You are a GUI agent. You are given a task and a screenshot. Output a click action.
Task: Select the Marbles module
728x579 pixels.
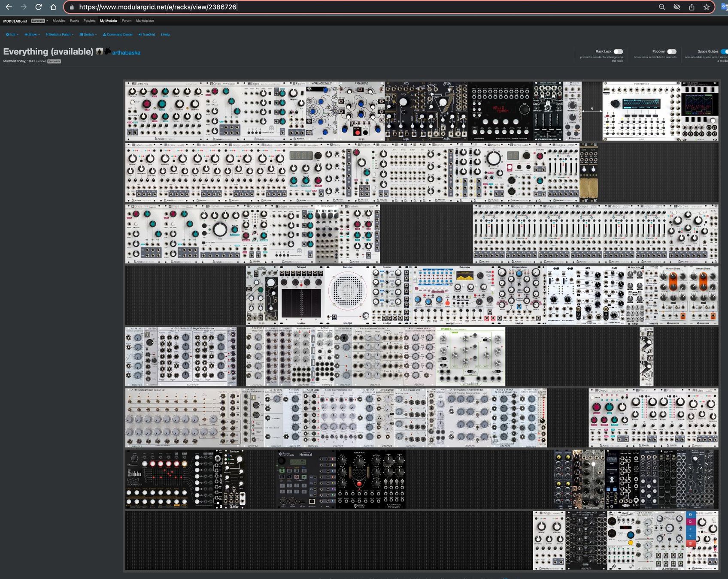[x=689, y=234]
